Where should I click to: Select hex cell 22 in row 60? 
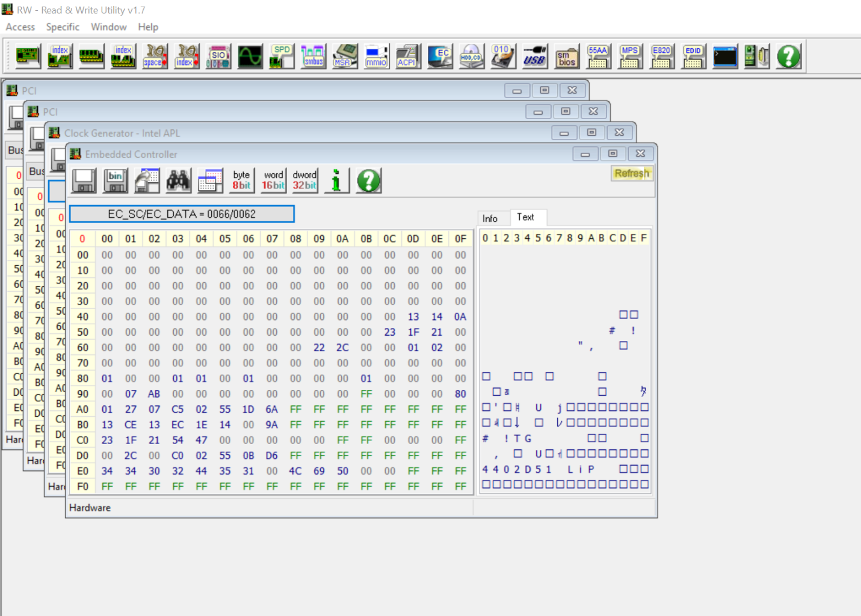pyautogui.click(x=319, y=348)
